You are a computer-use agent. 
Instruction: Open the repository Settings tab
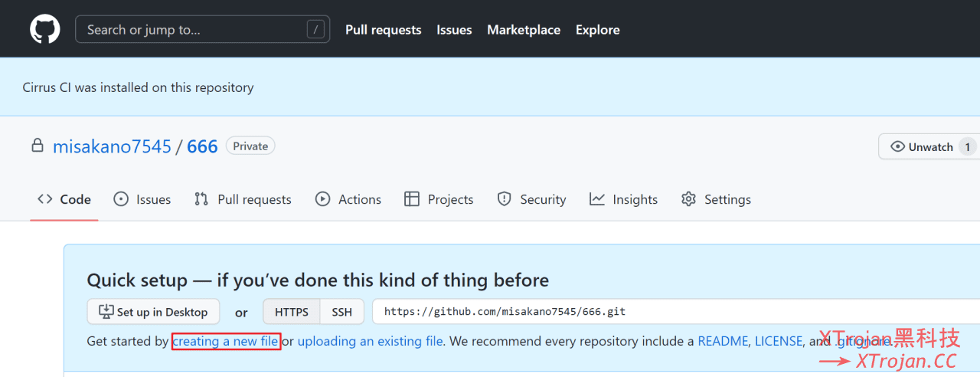coord(716,199)
